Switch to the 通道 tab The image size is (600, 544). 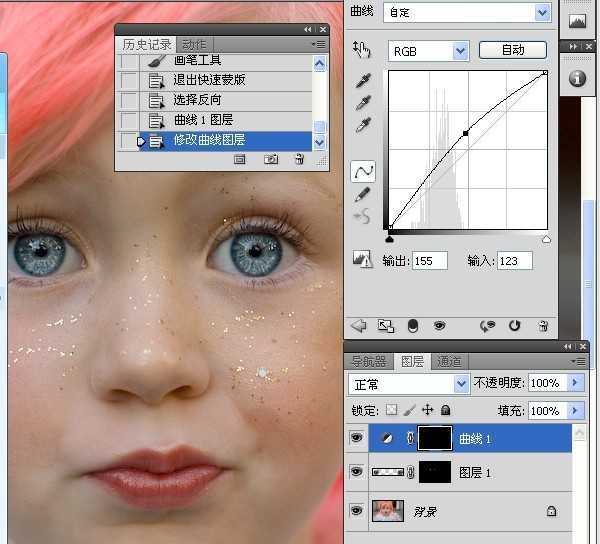pyautogui.click(x=450, y=361)
